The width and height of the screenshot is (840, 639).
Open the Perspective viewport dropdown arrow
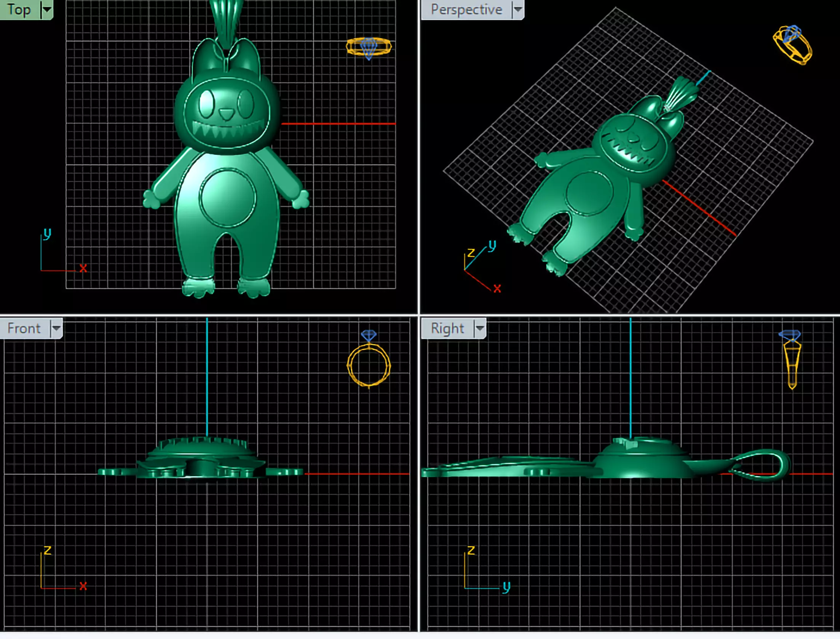[x=518, y=9]
